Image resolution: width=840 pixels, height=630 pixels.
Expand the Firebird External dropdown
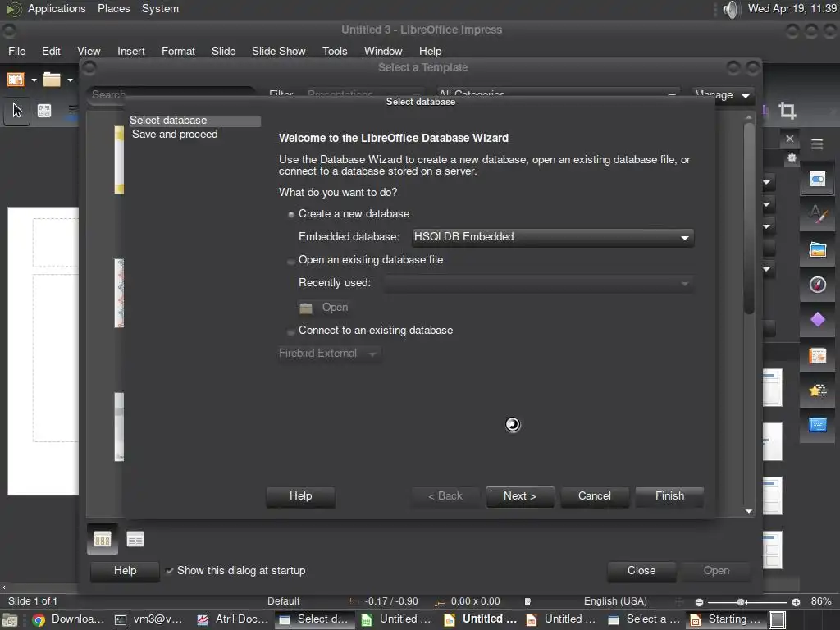(330, 353)
